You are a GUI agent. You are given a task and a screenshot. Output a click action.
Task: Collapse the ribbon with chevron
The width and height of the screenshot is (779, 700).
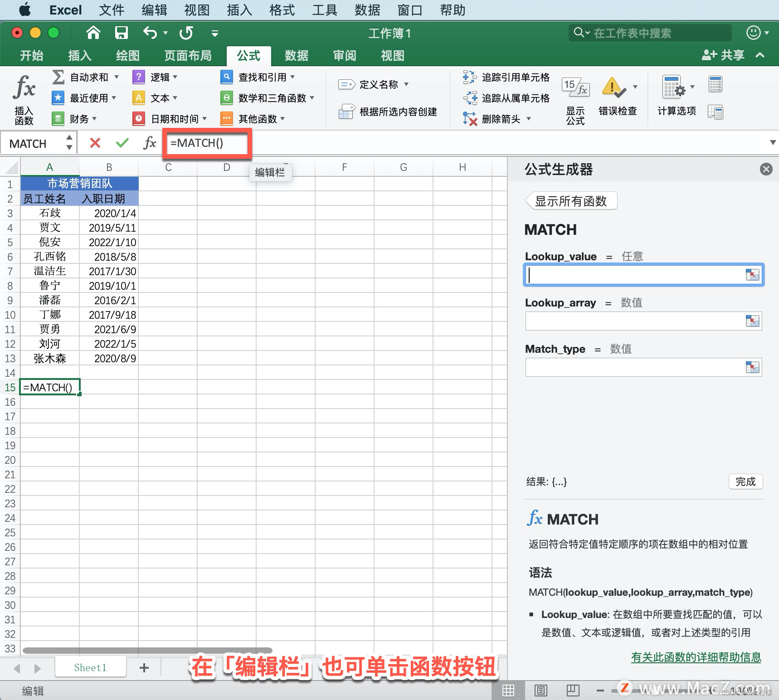[760, 55]
